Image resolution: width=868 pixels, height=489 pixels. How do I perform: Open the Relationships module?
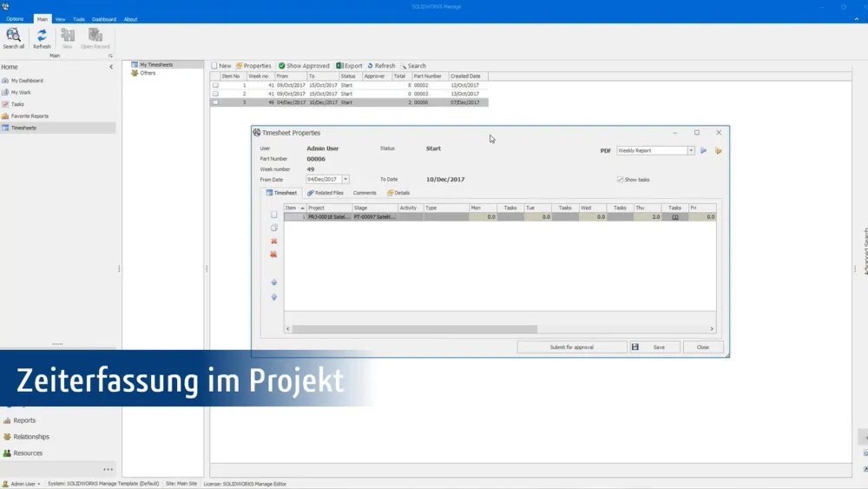click(x=31, y=437)
